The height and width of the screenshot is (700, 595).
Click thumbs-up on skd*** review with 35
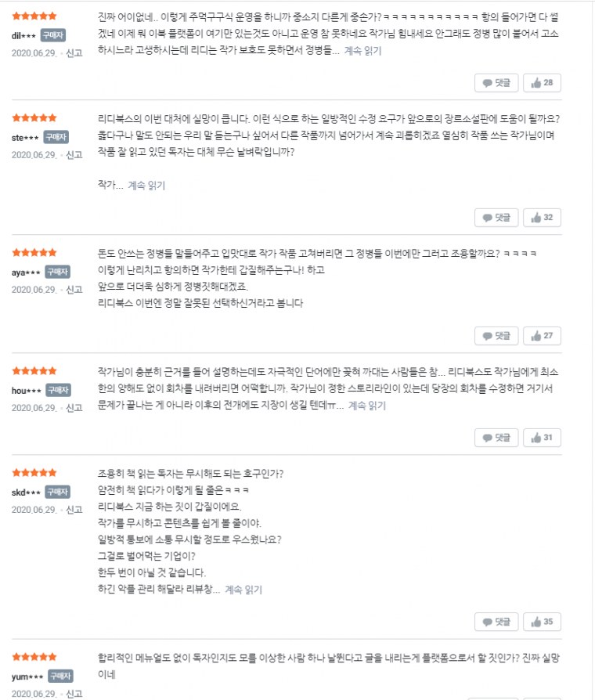click(542, 622)
